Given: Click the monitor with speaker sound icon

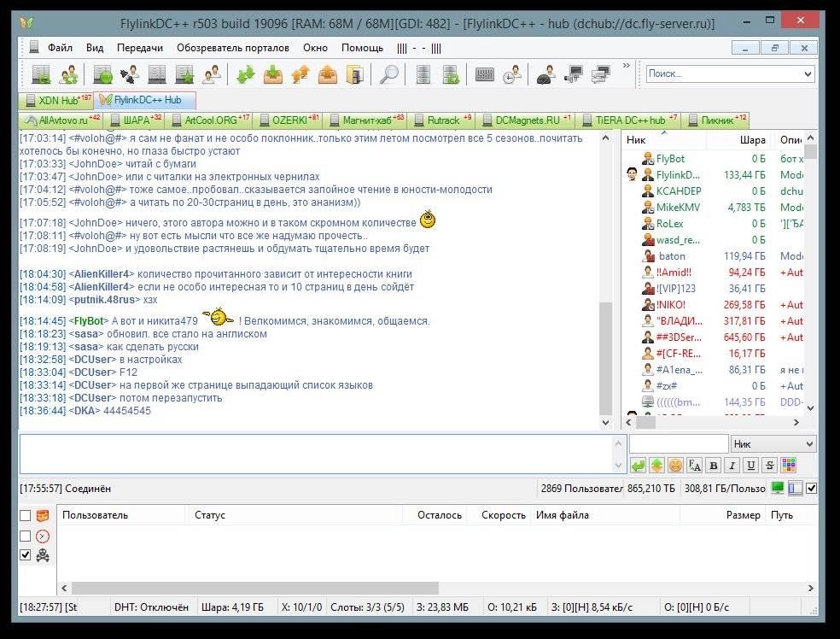Looking at the screenshot, I should (x=574, y=74).
